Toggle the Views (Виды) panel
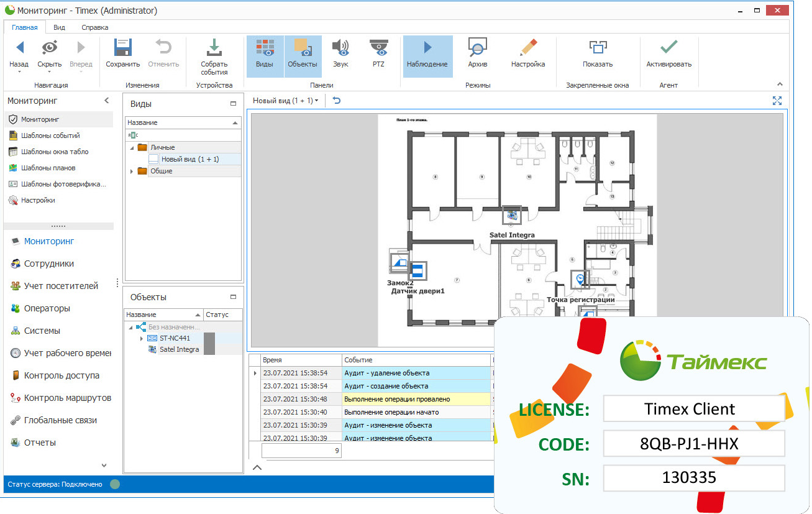This screenshot has height=514, width=812. (265, 48)
